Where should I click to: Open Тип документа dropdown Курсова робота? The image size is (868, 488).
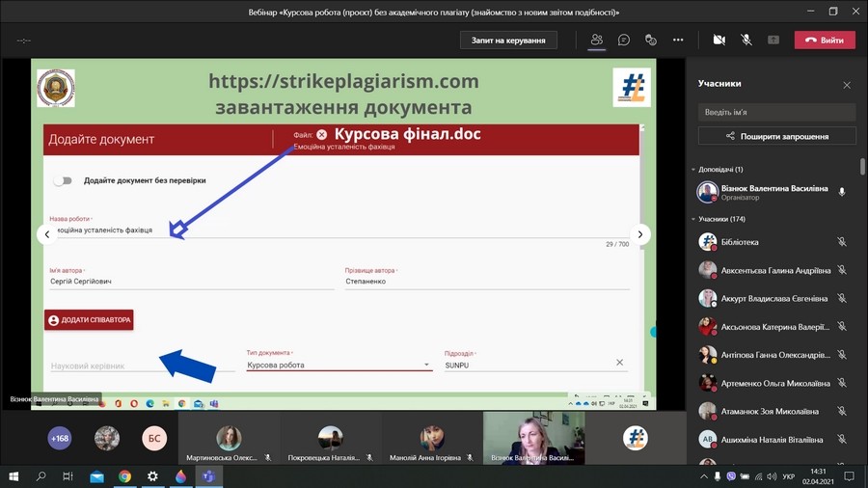click(339, 365)
